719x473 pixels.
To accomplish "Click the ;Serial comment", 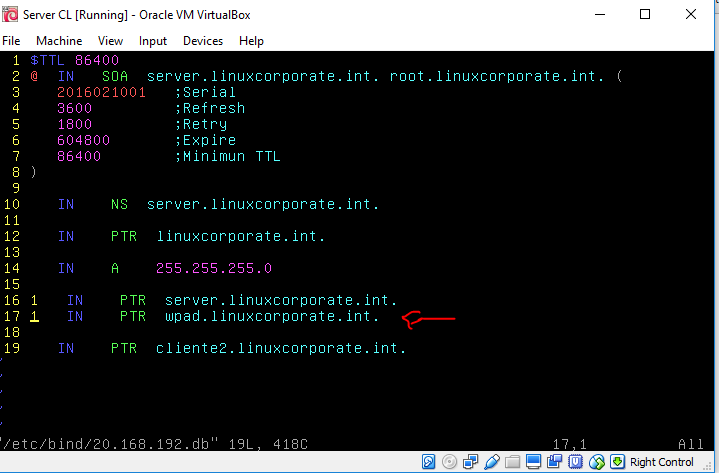I will 205,93.
